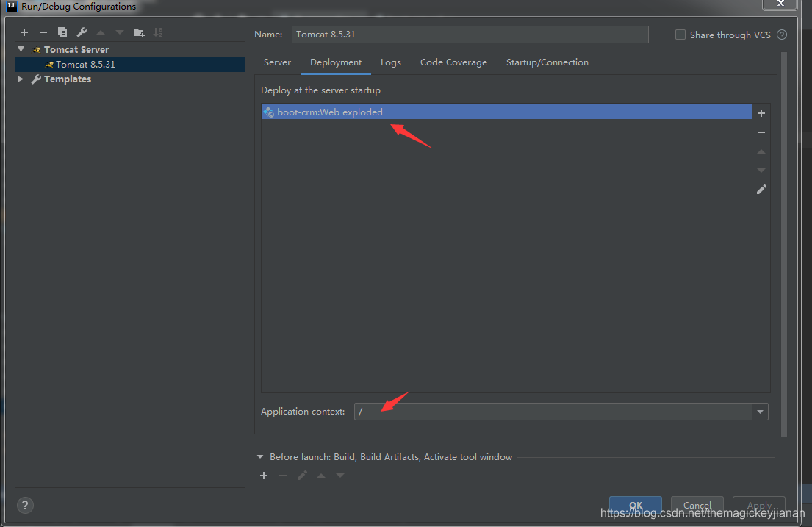
Task: Add a new run configuration
Action: (24, 32)
